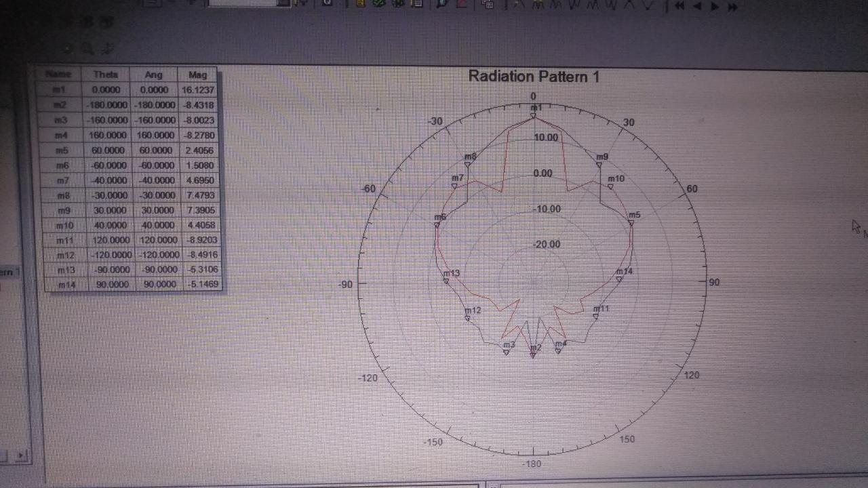Select marker m13 on the polar plot

point(450,277)
